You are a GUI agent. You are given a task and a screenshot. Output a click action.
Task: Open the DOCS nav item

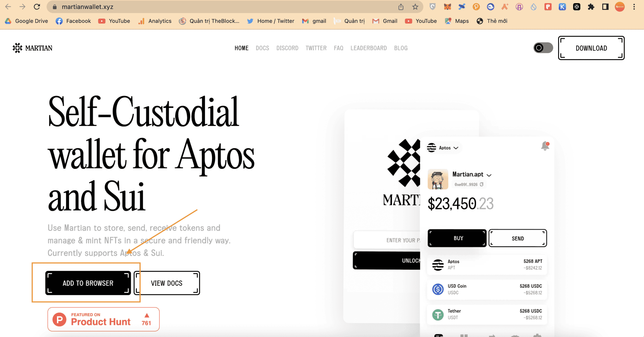tap(262, 48)
